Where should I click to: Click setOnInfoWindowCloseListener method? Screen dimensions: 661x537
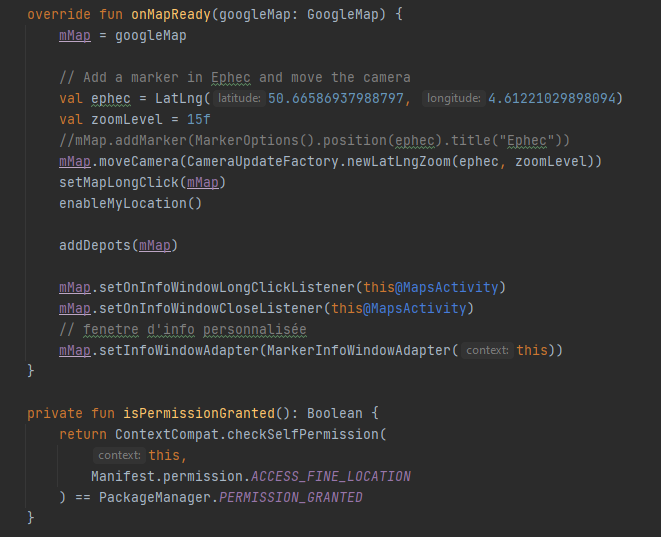coord(211,309)
